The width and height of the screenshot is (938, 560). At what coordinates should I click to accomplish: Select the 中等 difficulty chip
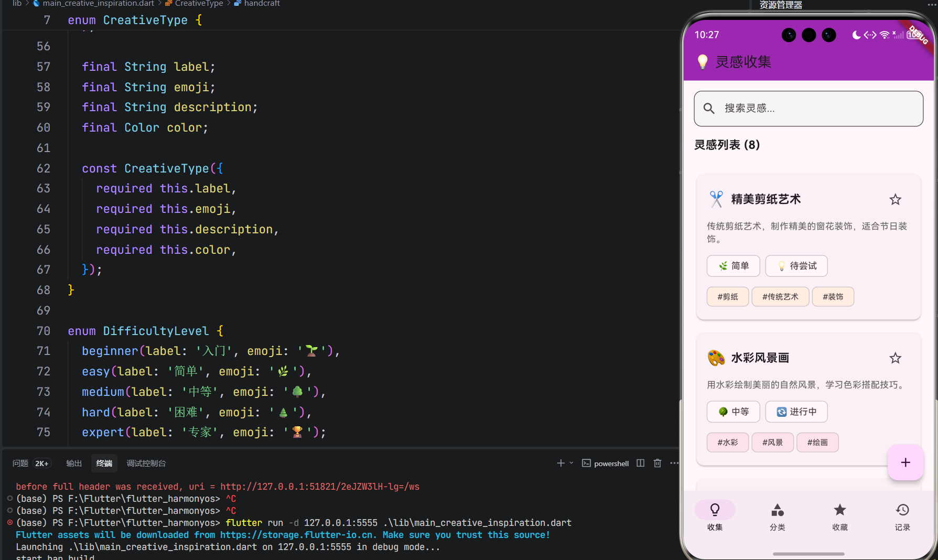tap(733, 412)
